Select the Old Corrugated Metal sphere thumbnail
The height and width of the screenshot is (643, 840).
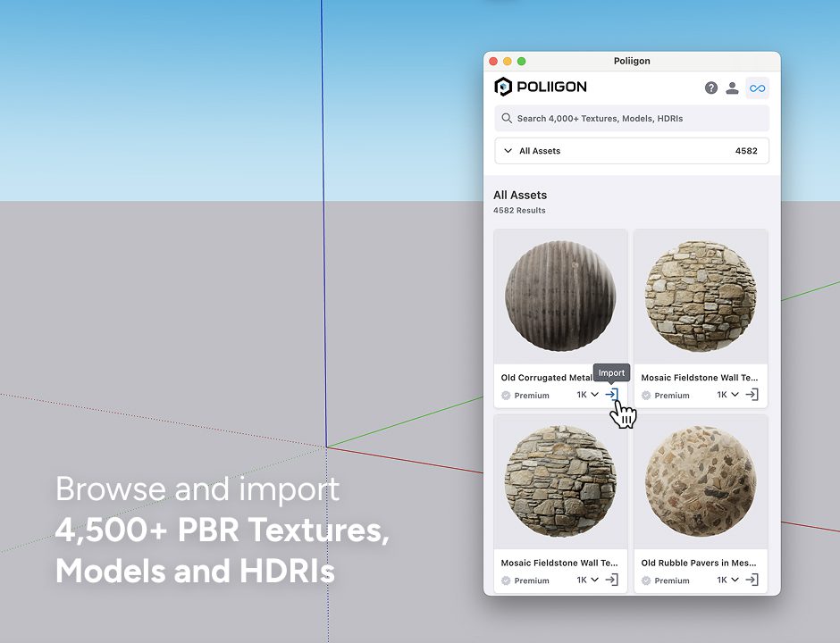(560, 296)
